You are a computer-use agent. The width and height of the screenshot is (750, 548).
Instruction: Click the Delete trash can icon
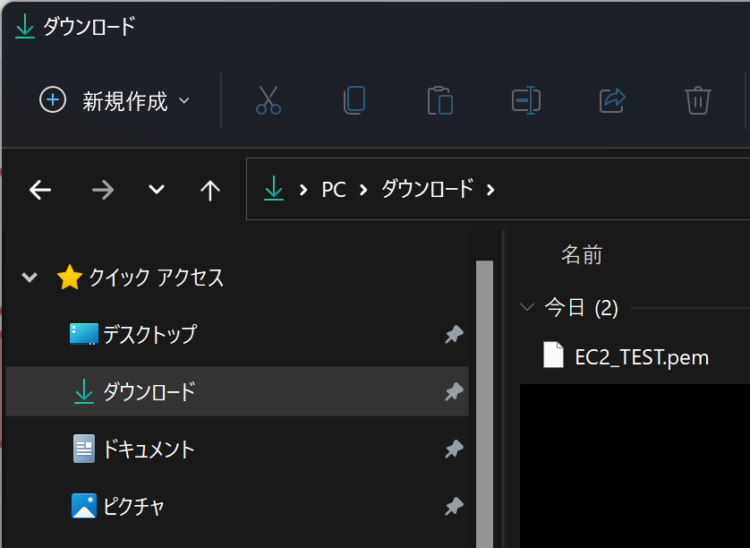coord(698,100)
